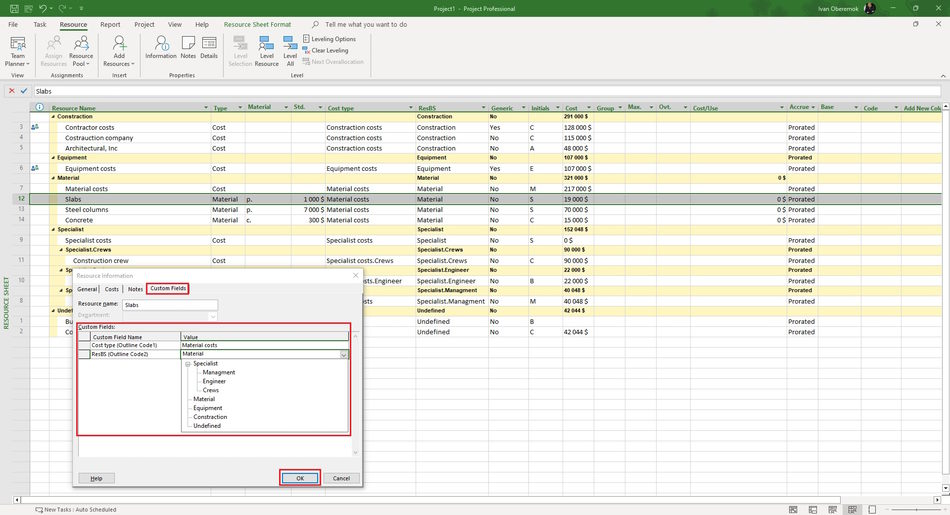The width and height of the screenshot is (950, 515).
Task: Switch to Task Usage view status icon
Action: (813, 510)
